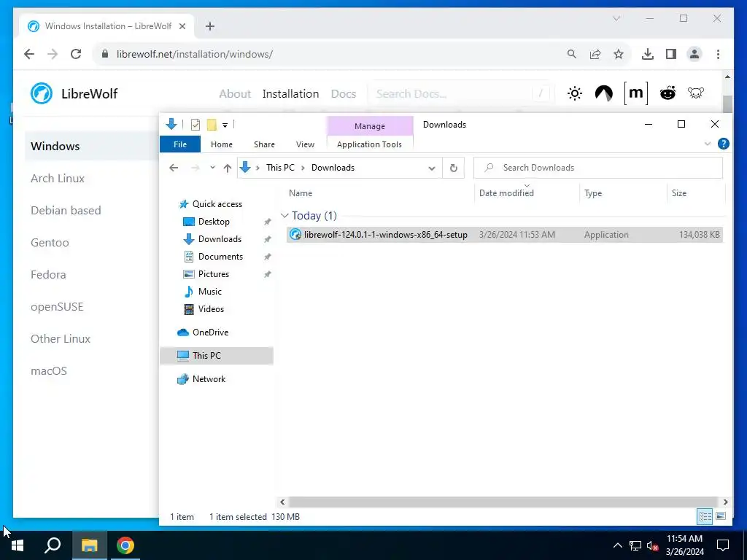Click the share page icon in Chrome
Viewport: 747px width, 560px height.
595,54
